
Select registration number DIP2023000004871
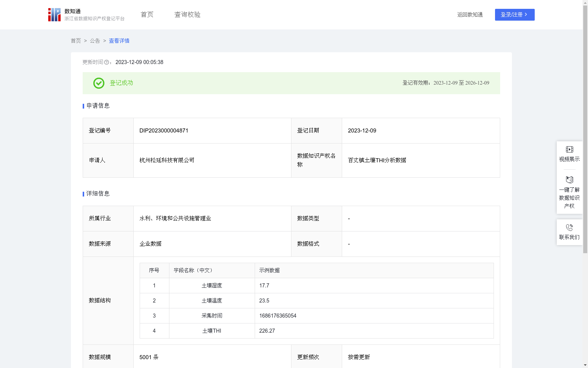click(164, 131)
